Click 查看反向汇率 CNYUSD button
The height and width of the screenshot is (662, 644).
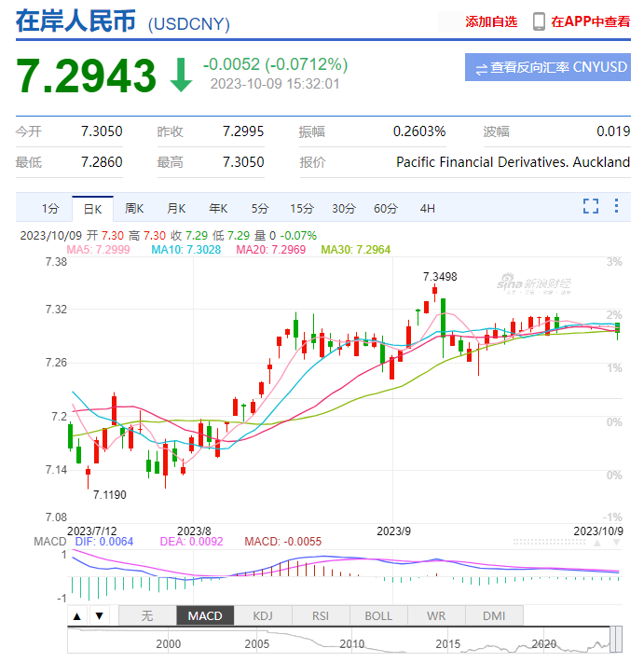pos(547,67)
